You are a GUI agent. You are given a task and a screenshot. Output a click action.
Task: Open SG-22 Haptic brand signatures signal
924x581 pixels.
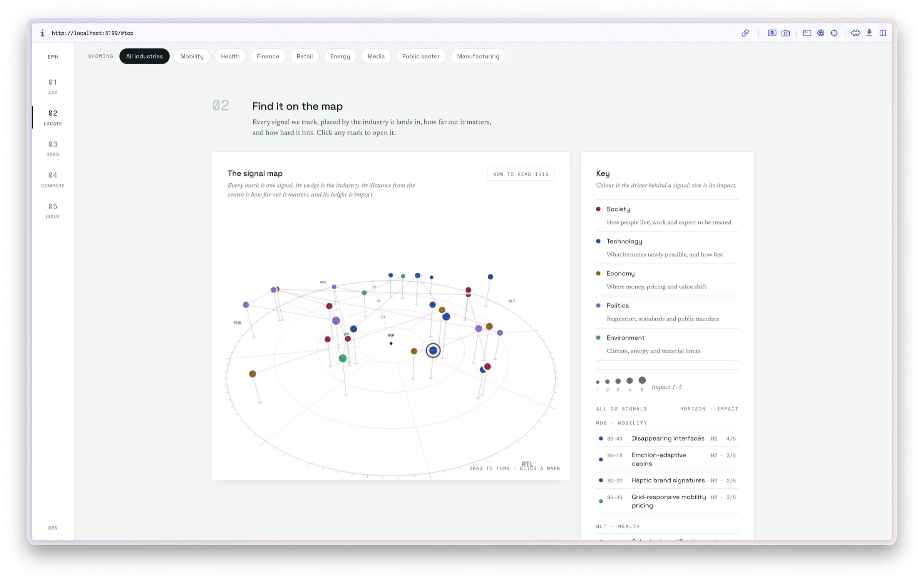click(667, 480)
